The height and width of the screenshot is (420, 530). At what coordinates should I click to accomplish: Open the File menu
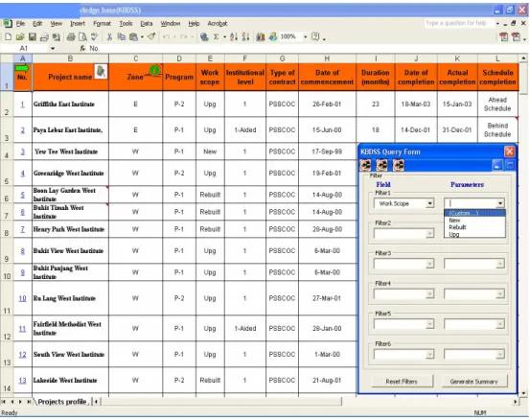click(20, 23)
